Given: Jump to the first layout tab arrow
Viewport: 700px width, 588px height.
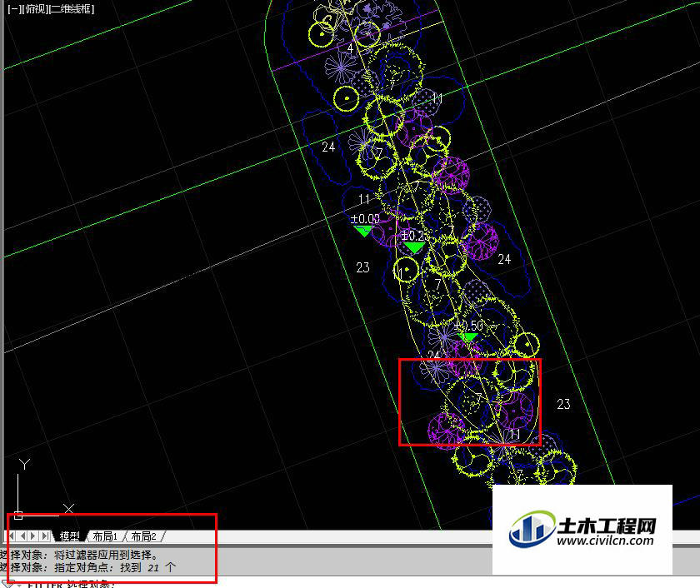Looking at the screenshot, I should (12, 536).
